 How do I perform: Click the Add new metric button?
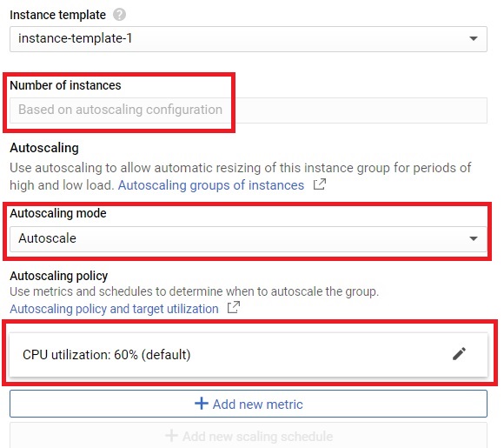pos(249,404)
